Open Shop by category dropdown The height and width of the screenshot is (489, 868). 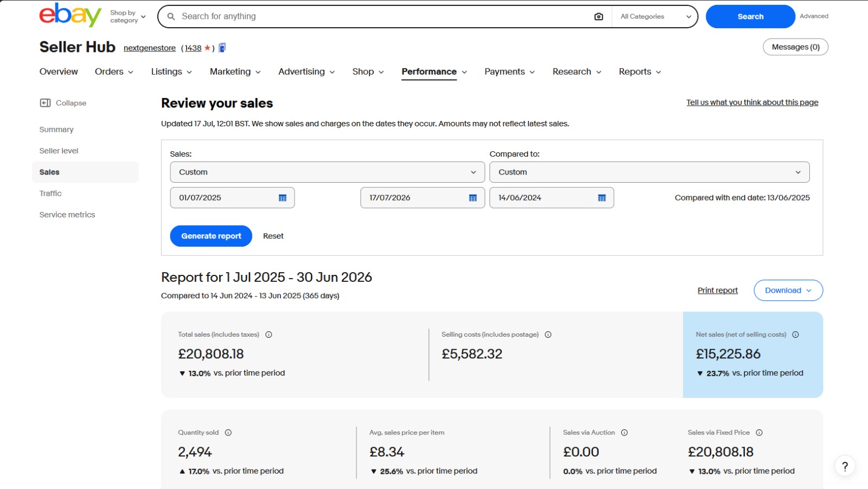tap(128, 17)
